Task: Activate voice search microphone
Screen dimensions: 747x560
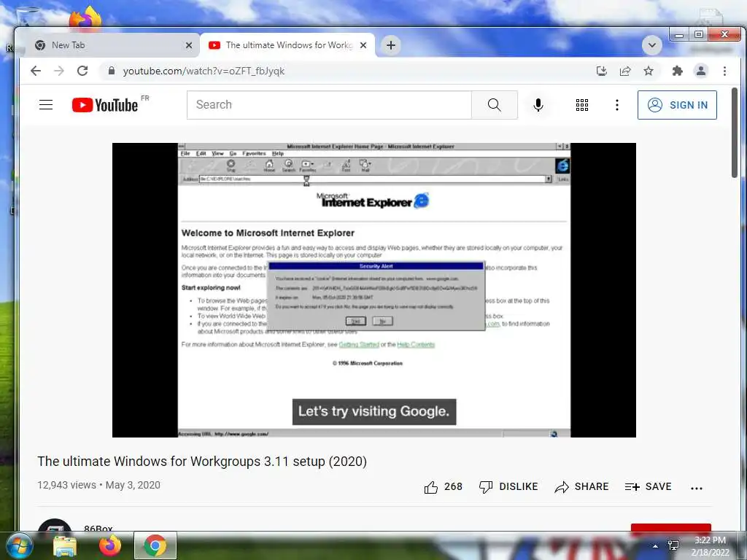Action: (x=538, y=105)
